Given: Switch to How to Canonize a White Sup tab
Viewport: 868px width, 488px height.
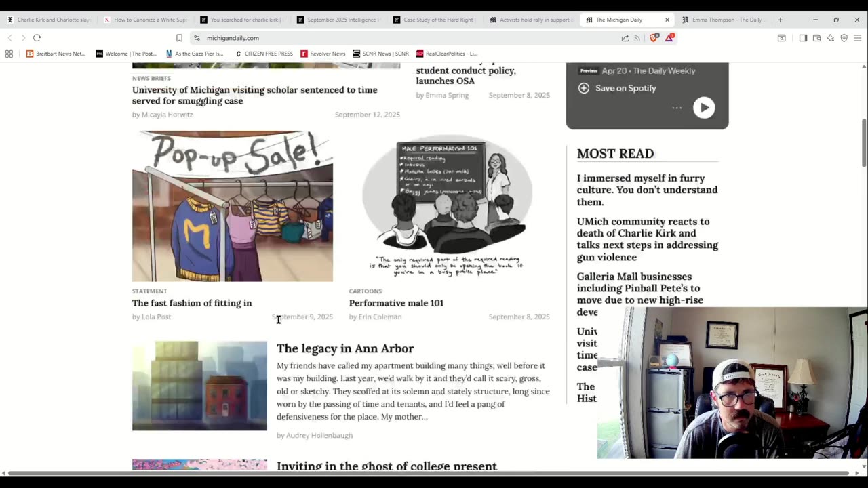Looking at the screenshot, I should click(146, 20).
